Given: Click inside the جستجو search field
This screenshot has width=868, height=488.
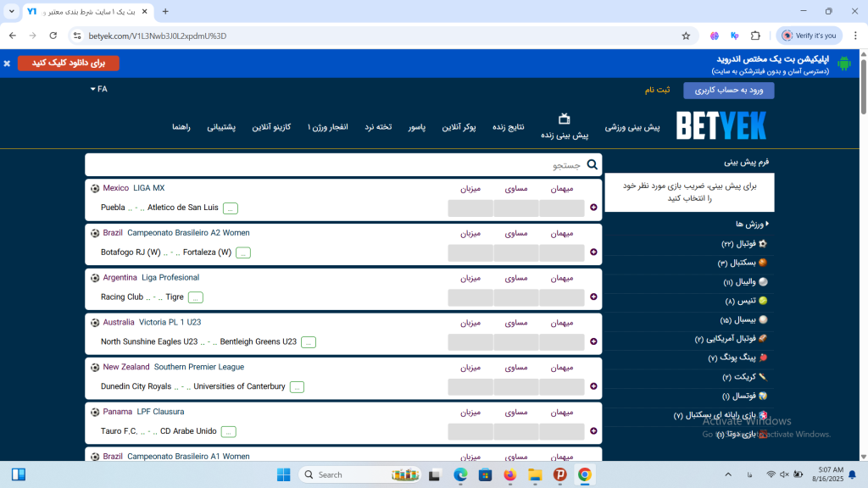Looking at the screenshot, I should click(x=343, y=165).
